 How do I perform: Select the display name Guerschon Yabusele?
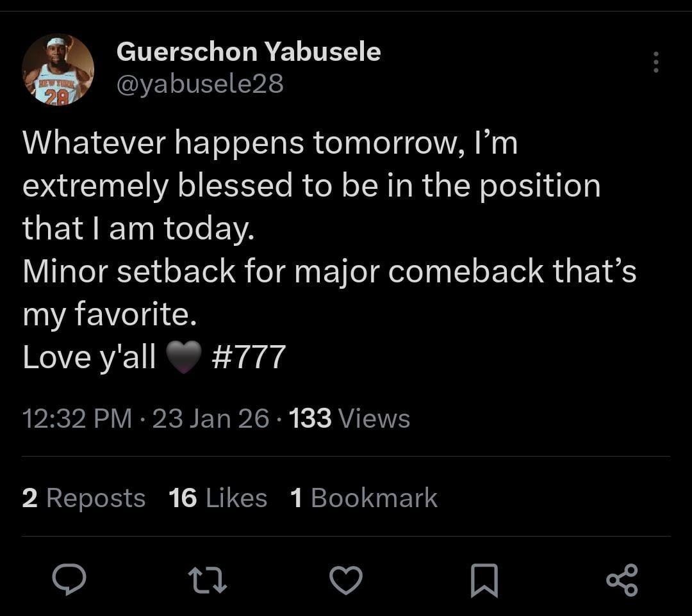[249, 51]
